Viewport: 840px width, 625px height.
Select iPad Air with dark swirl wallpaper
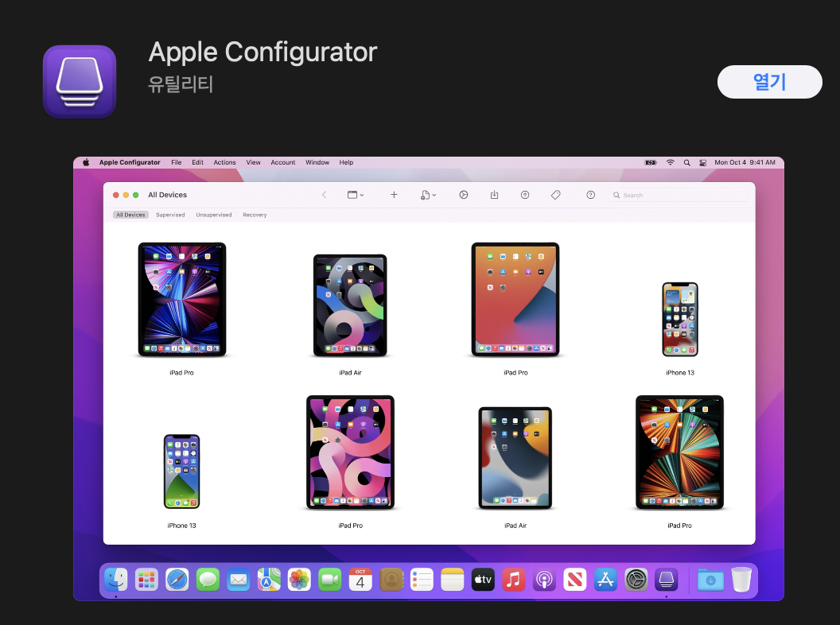tap(350, 305)
